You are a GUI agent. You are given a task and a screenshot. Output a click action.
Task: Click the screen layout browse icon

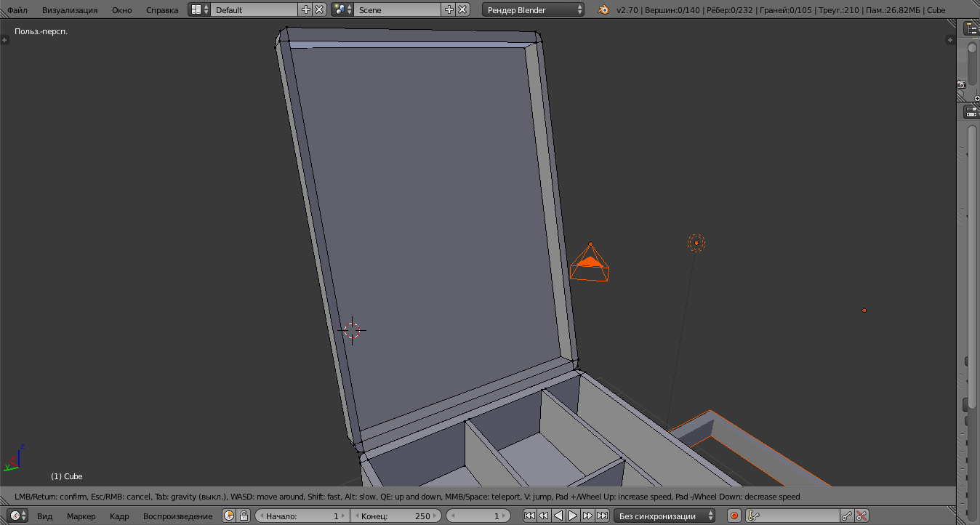(199, 9)
